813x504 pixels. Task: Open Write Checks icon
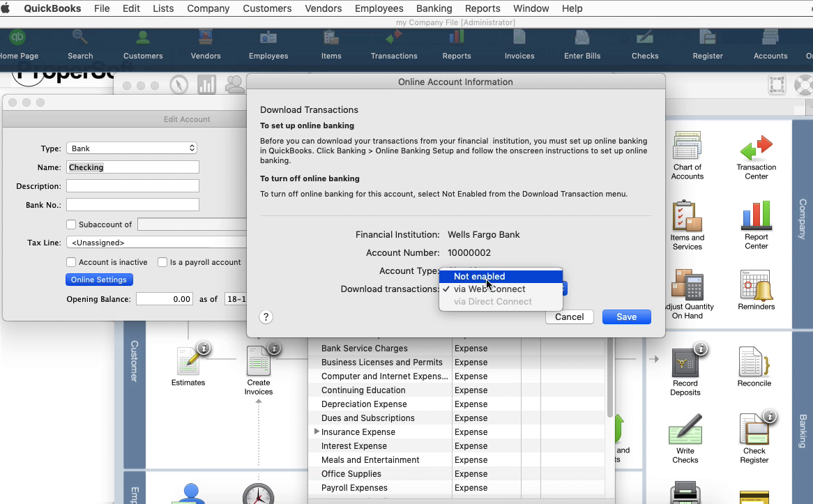tap(685, 438)
